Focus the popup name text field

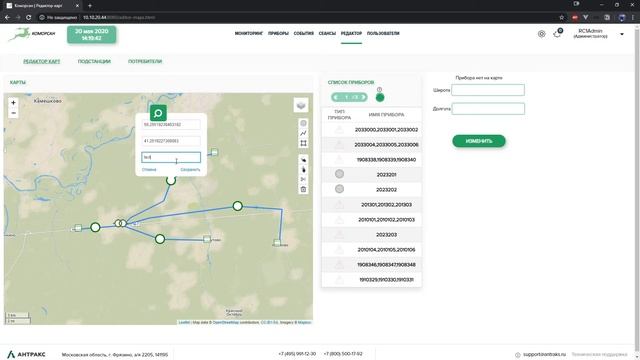coord(171,157)
